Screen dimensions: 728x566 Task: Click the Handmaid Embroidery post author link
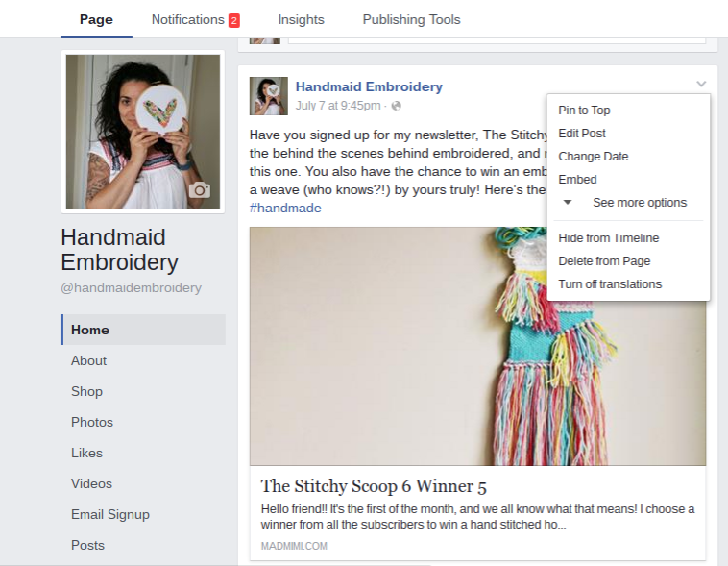[369, 86]
